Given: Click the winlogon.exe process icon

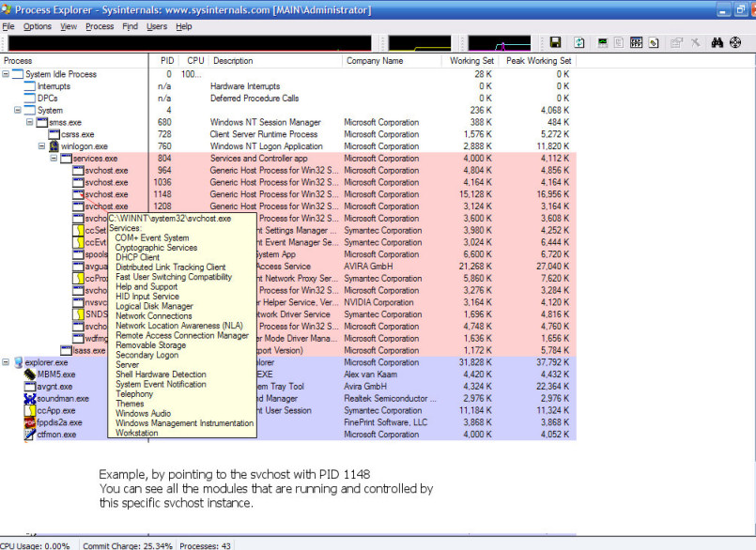Looking at the screenshot, I should [x=54, y=146].
